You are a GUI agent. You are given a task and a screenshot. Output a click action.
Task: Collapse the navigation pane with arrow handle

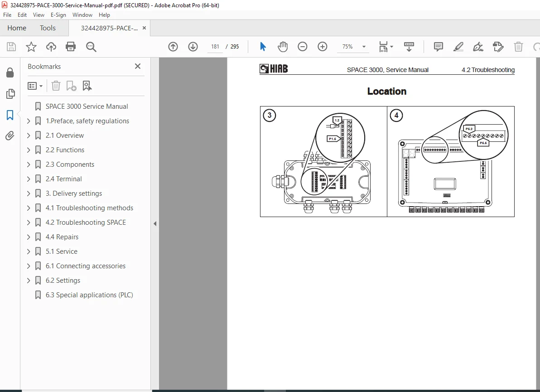(155, 223)
